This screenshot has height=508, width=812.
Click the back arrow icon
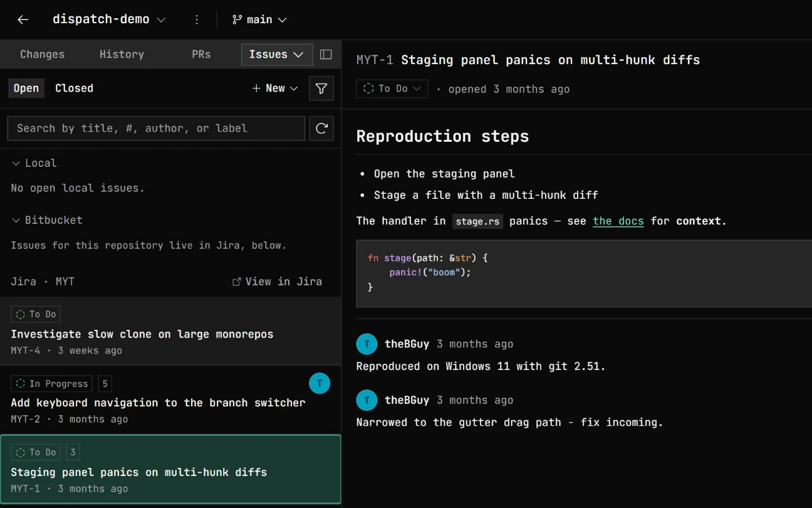pos(23,19)
